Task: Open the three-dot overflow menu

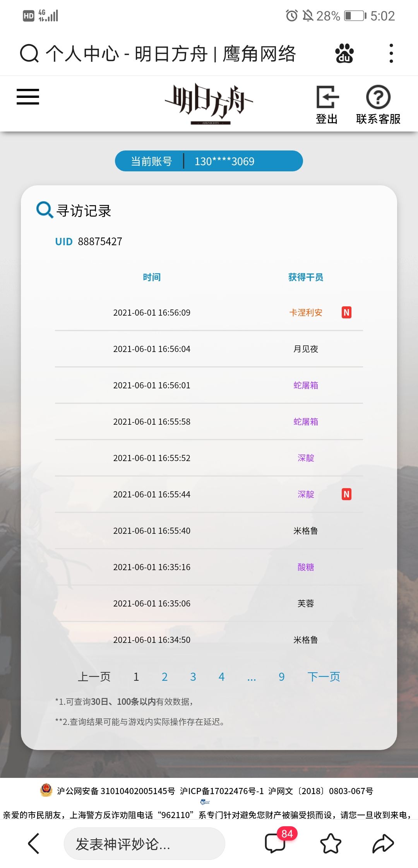Action: tap(391, 53)
